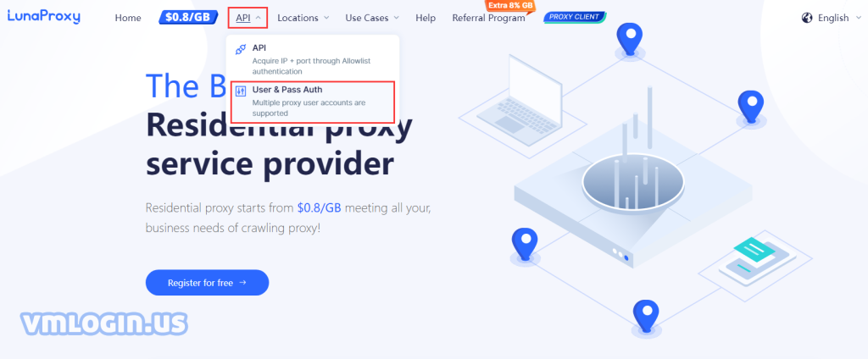Open the Referral Program page

click(x=488, y=19)
